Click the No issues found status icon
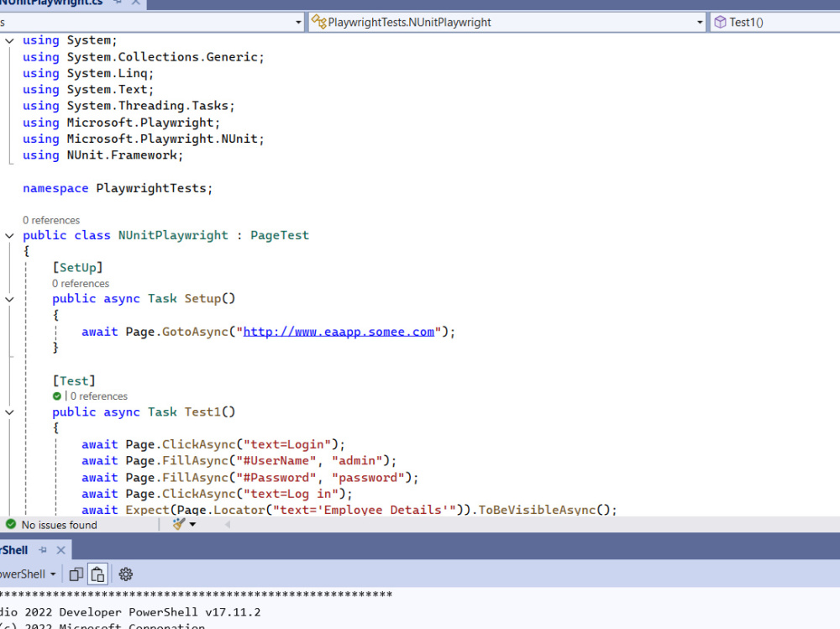Screen dimensions: 840x629 point(11,524)
